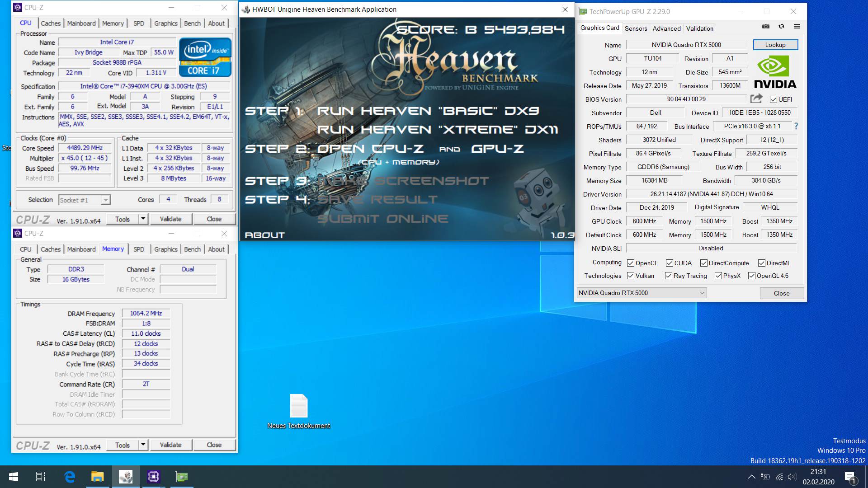
Task: Select the HWBOT Heaven taskbar icon
Action: 126,477
